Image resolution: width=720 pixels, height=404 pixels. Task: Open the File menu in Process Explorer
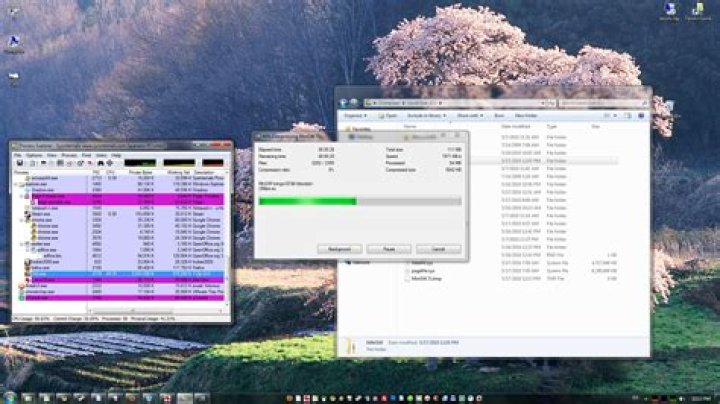18,156
